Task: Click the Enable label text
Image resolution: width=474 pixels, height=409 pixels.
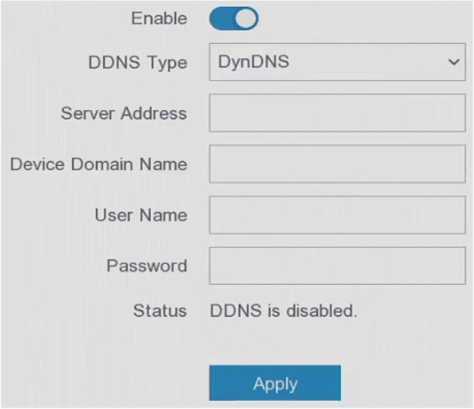Action: (x=159, y=18)
